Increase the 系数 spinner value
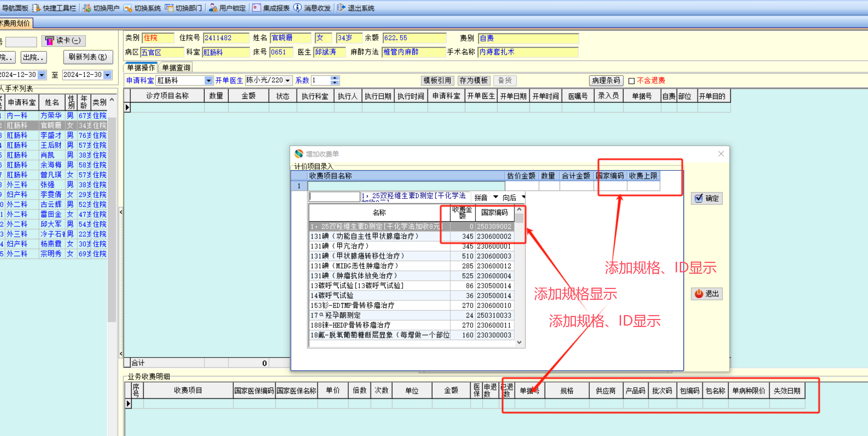 coord(335,78)
